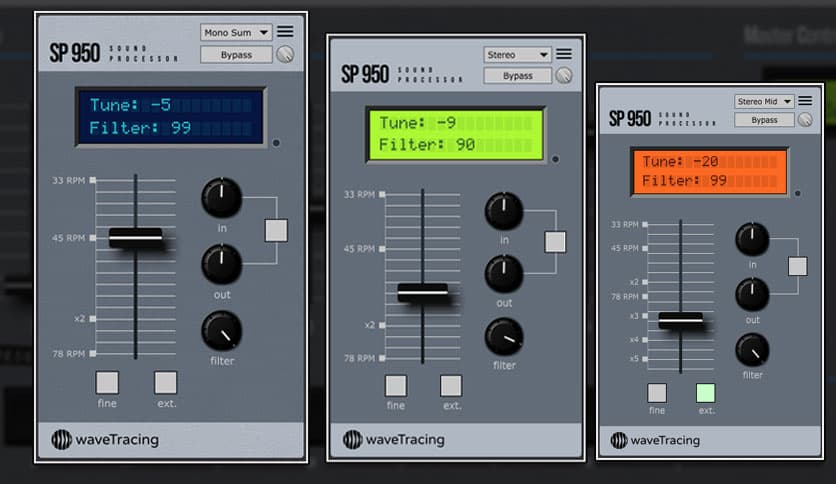Screen dimensions: 836x484
Task: Click the out knob on blue-display plugin
Action: point(221,264)
